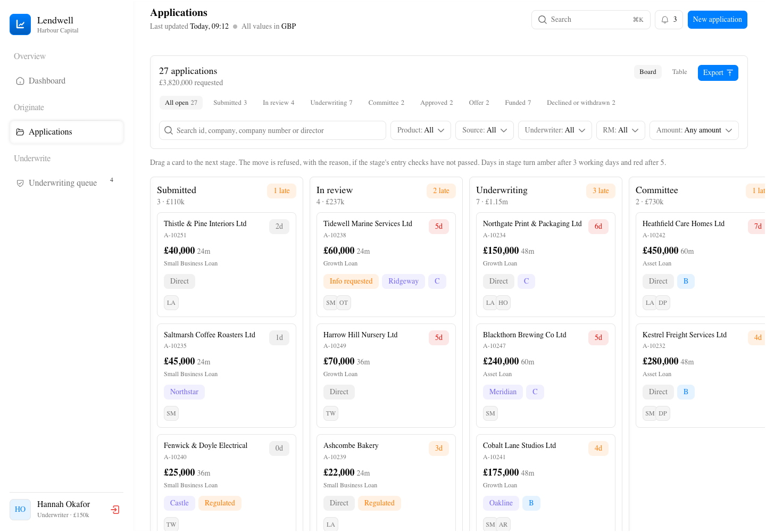Click the upload arrow icon on Export
766x532 pixels.
[x=730, y=73]
